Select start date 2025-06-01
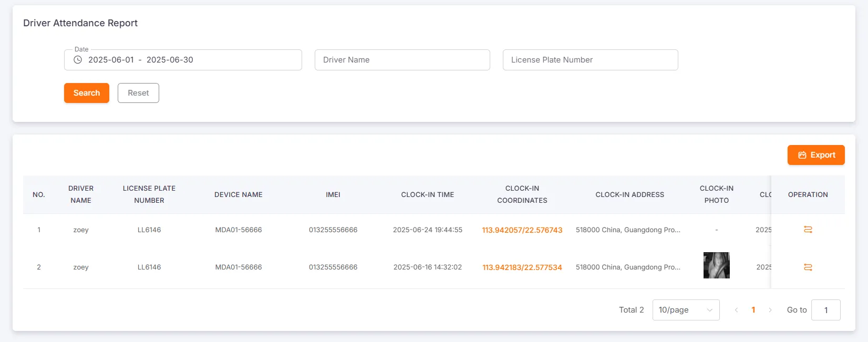This screenshot has width=868, height=342. click(111, 60)
